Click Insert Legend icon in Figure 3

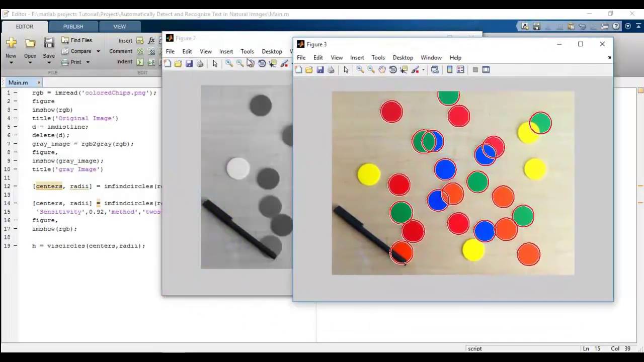[460, 70]
